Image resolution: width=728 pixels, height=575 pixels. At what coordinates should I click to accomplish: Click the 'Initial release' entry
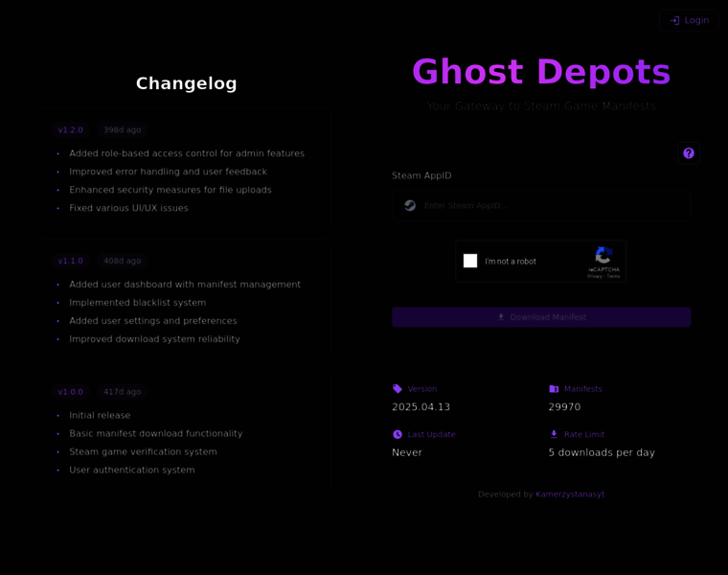[100, 415]
